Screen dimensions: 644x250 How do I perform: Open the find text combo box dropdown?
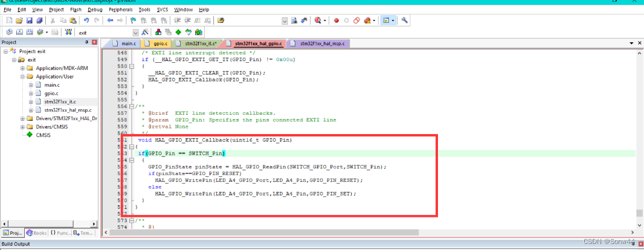(x=285, y=21)
